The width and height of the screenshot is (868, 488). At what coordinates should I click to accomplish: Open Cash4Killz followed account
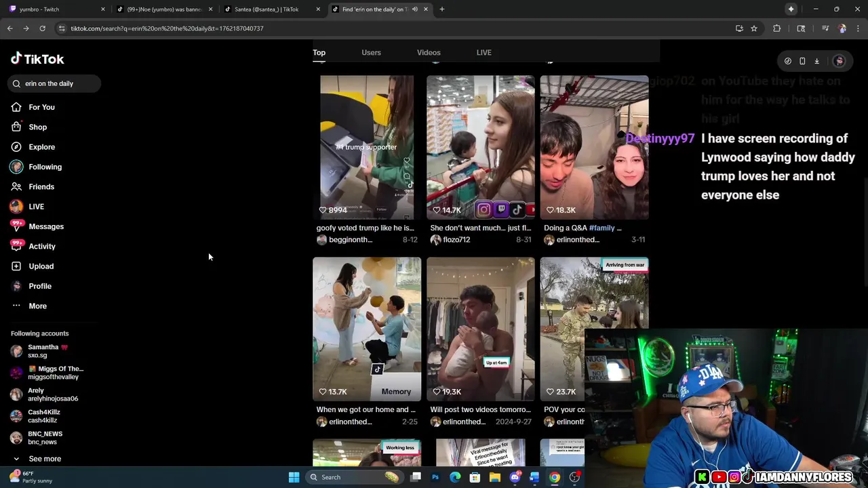pyautogui.click(x=35, y=416)
